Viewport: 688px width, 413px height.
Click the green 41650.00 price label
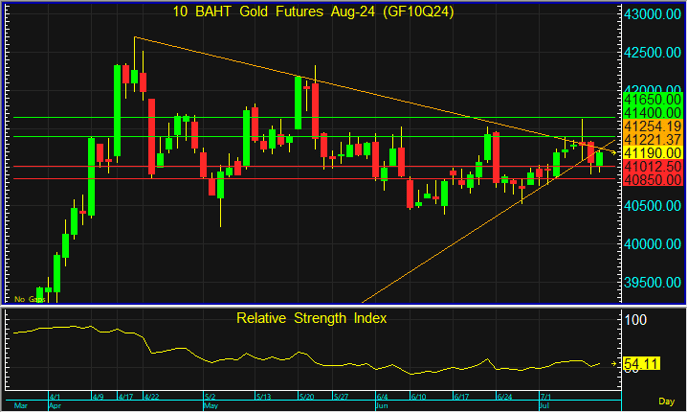tap(653, 101)
